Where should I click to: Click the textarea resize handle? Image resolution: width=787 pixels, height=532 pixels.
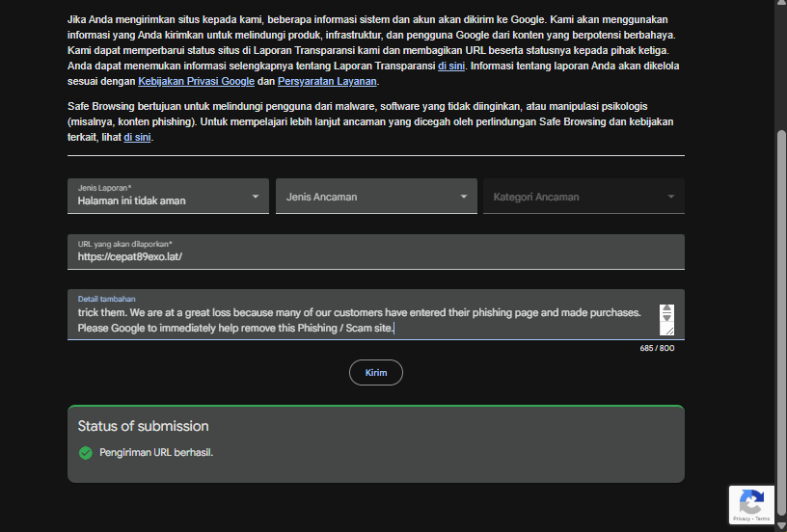point(666,329)
